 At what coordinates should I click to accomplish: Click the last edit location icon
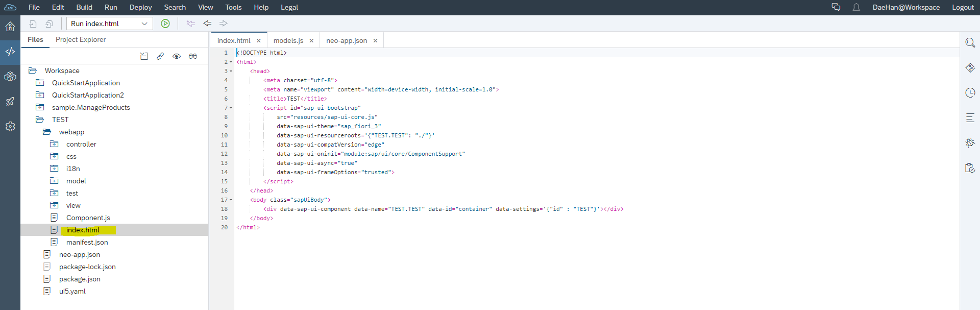pos(191,23)
